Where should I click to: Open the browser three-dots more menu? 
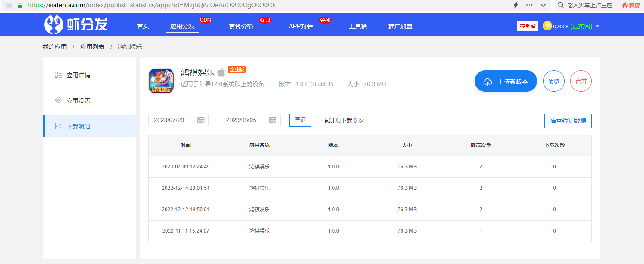pyautogui.click(x=529, y=5)
